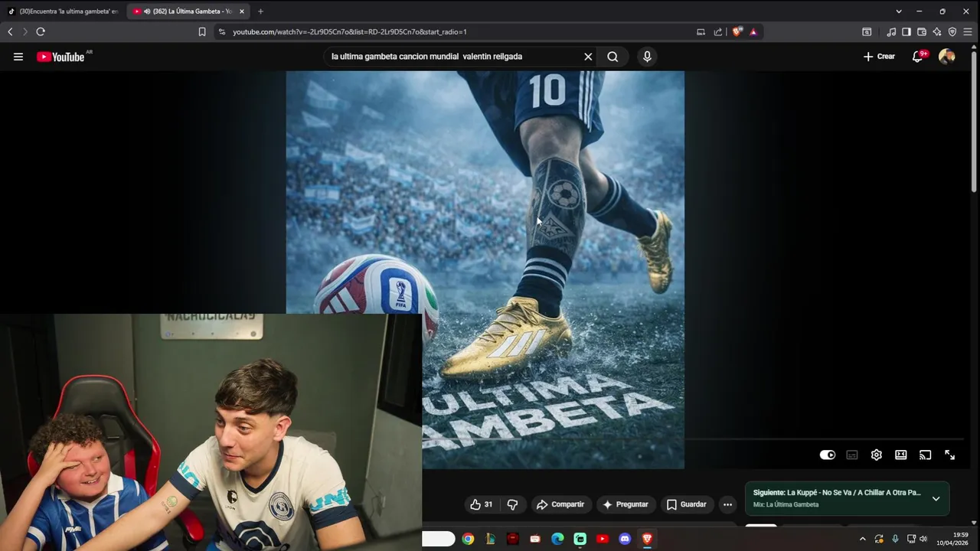Share this page from the address bar
The height and width of the screenshot is (551, 980).
click(x=718, y=32)
